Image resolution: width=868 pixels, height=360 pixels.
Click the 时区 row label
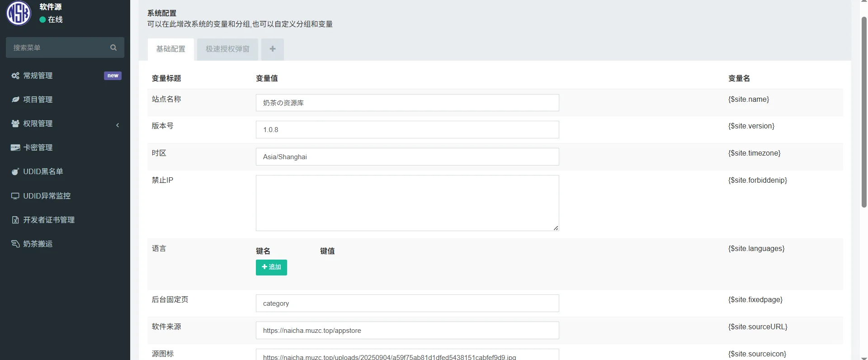pyautogui.click(x=159, y=153)
